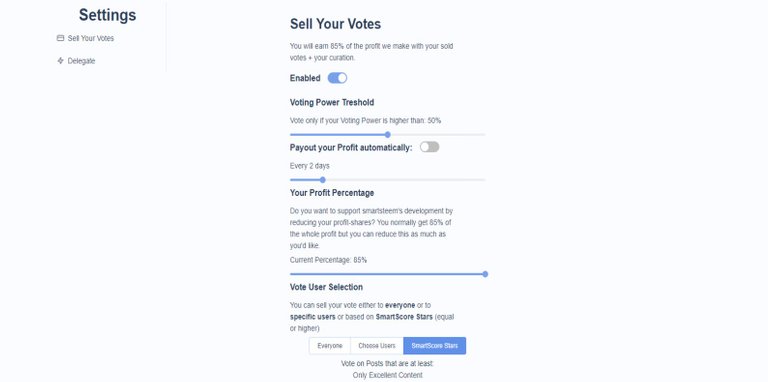Select the Choose Users option
The width and height of the screenshot is (768, 382).
pyautogui.click(x=377, y=346)
